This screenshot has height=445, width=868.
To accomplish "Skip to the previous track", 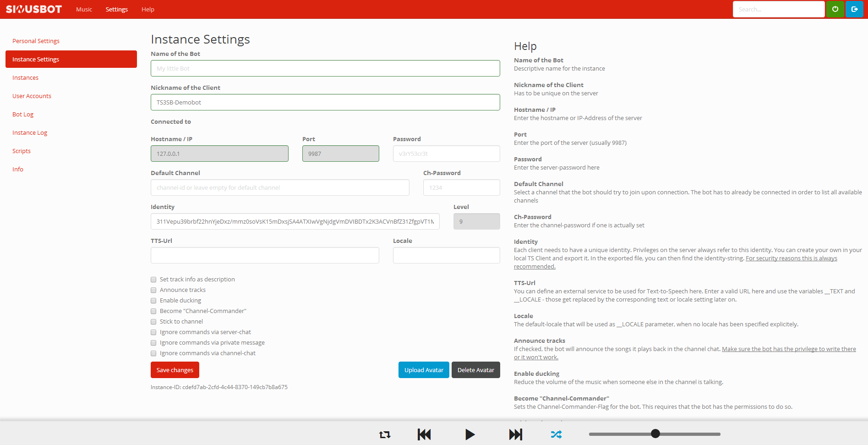I will (424, 434).
